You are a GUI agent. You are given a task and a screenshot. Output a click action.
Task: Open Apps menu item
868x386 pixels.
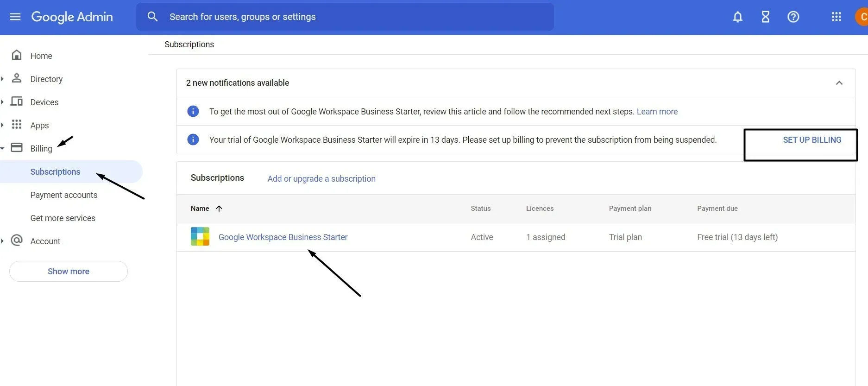[x=39, y=126]
